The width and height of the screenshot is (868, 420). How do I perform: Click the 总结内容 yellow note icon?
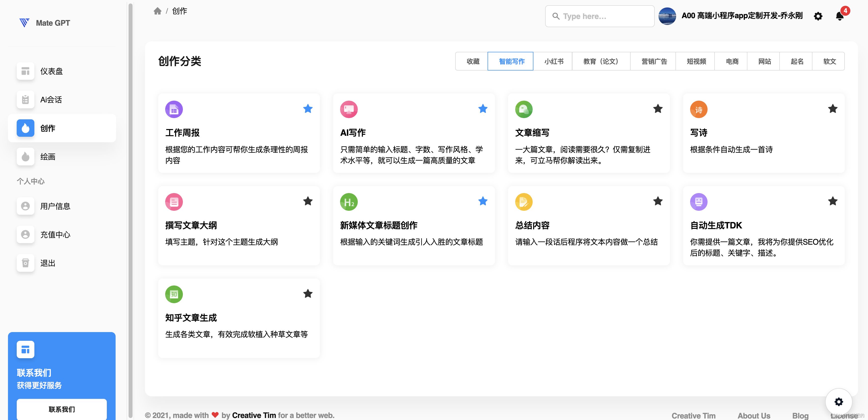coord(524,202)
